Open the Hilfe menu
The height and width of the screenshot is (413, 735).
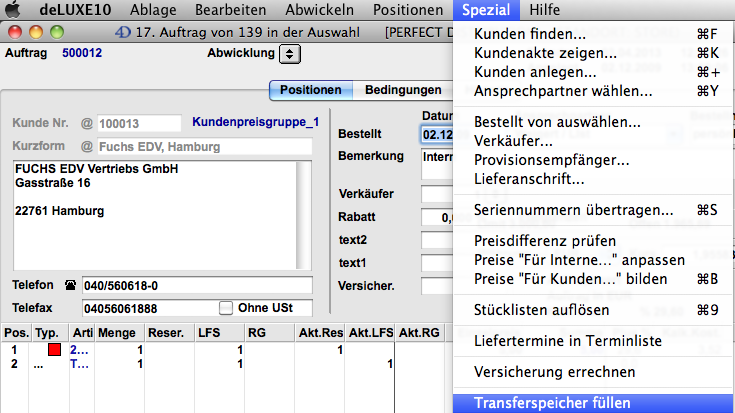tap(544, 11)
